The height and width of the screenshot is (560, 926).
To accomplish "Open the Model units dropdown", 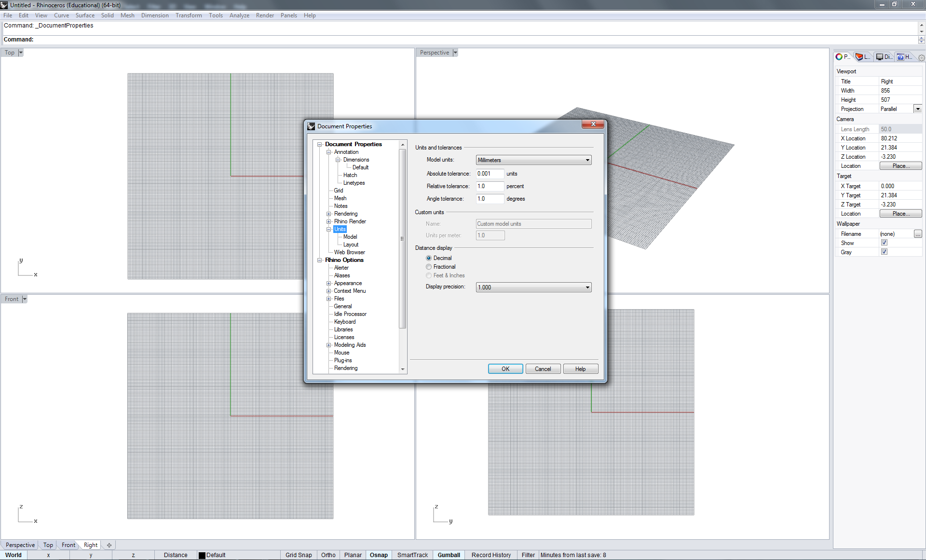I will coord(533,160).
